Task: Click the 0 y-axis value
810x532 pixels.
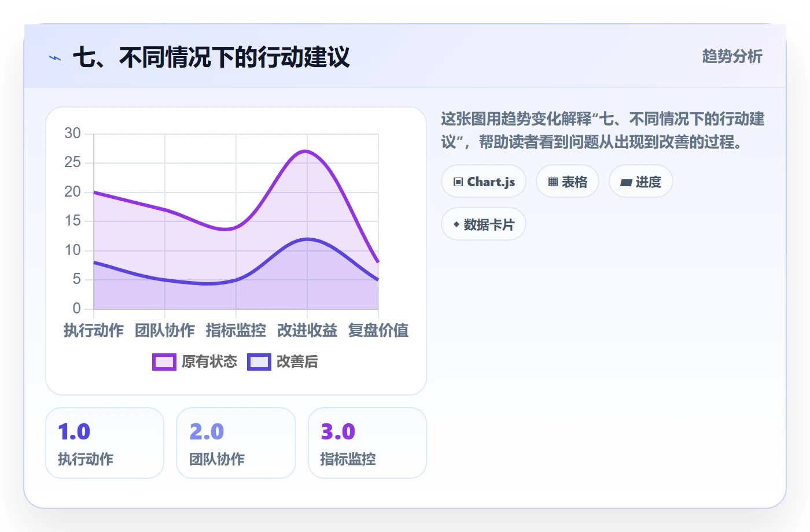Action: point(76,309)
